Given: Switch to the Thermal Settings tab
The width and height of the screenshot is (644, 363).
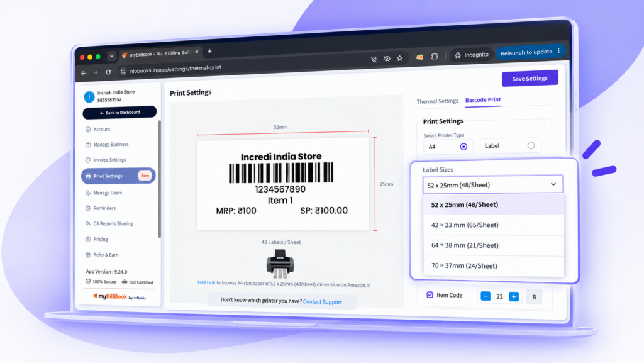Looking at the screenshot, I should pyautogui.click(x=438, y=101).
